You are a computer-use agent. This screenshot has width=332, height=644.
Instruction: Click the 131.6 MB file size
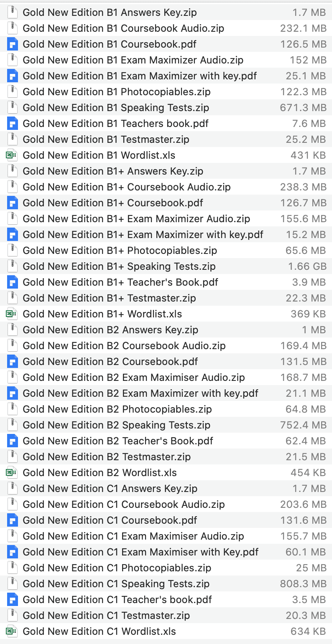click(x=303, y=520)
